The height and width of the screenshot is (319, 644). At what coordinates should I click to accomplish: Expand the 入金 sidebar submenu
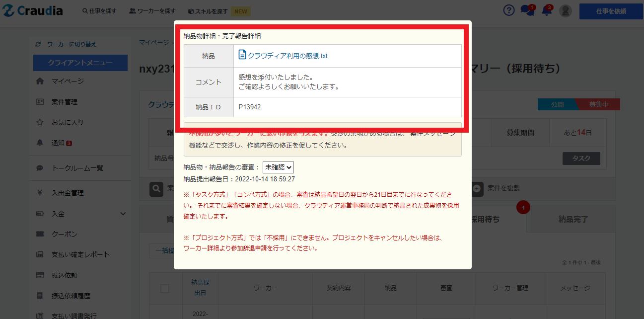click(123, 214)
